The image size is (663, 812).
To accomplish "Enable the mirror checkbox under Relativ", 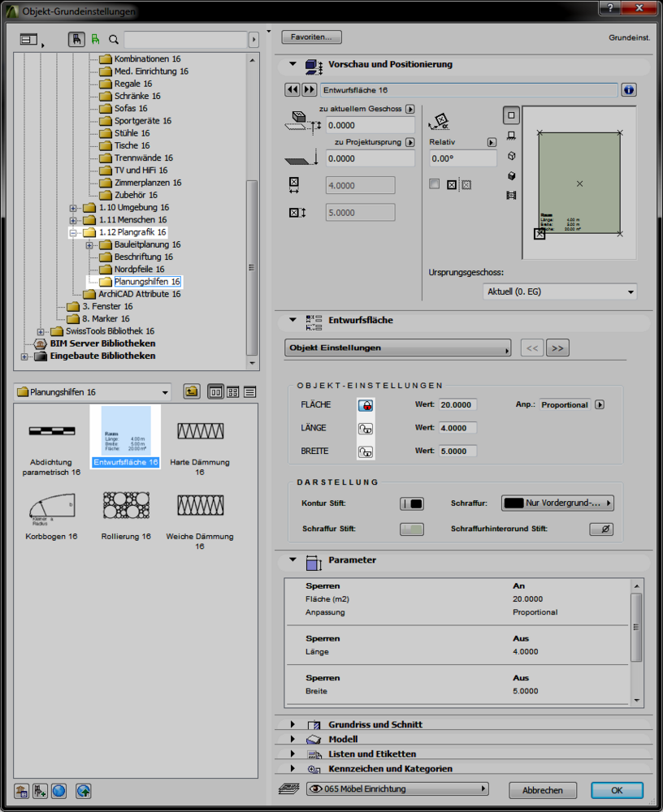I will (x=435, y=184).
